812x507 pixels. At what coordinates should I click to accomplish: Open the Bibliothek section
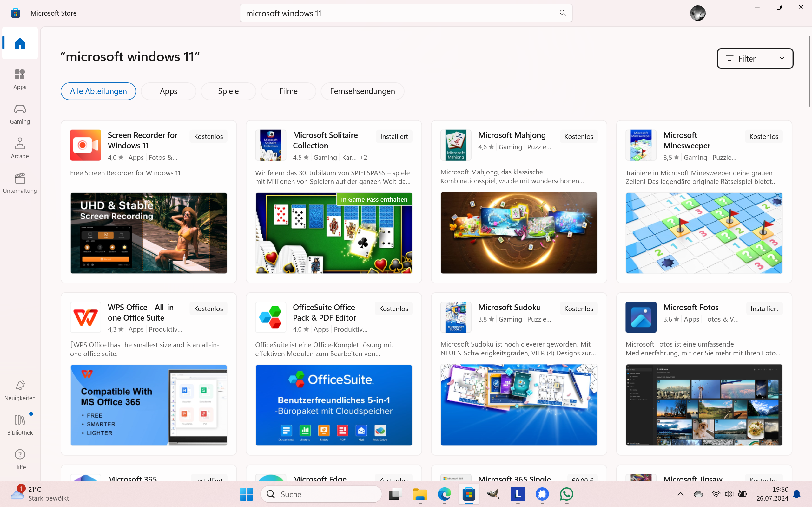19,424
